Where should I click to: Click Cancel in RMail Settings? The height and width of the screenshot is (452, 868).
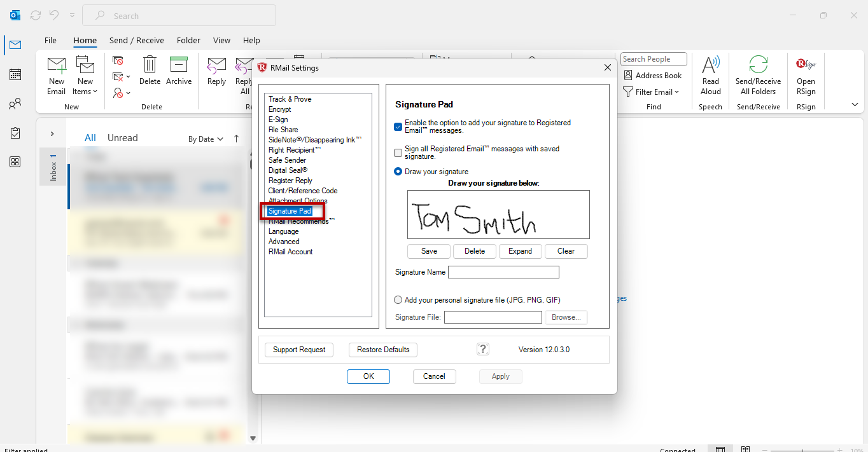pyautogui.click(x=434, y=376)
